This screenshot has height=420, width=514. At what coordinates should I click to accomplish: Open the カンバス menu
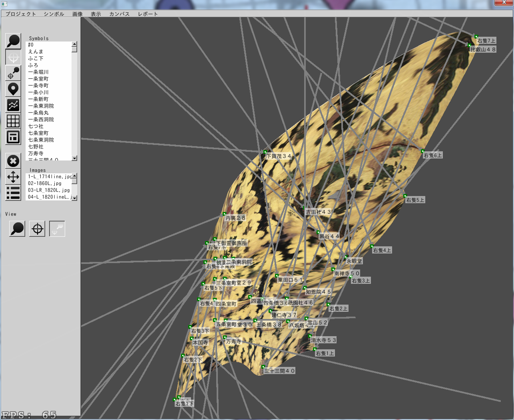tap(120, 14)
